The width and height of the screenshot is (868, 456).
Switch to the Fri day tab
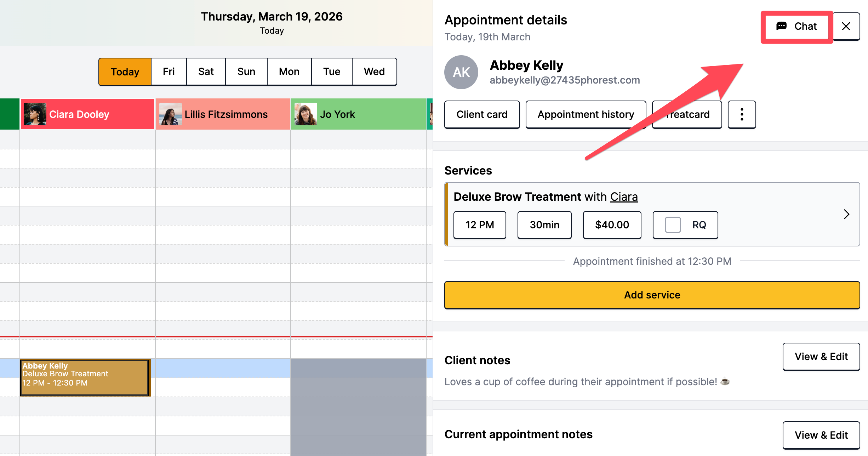point(169,72)
